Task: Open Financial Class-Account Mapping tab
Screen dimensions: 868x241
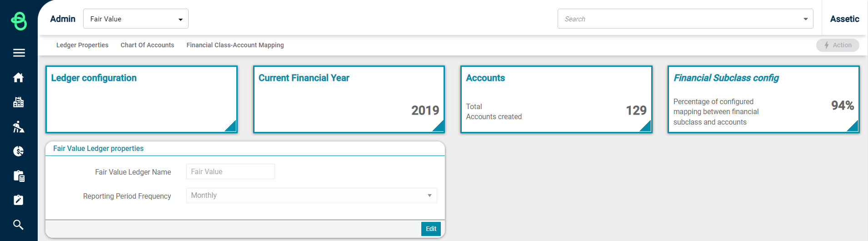Action: point(235,45)
